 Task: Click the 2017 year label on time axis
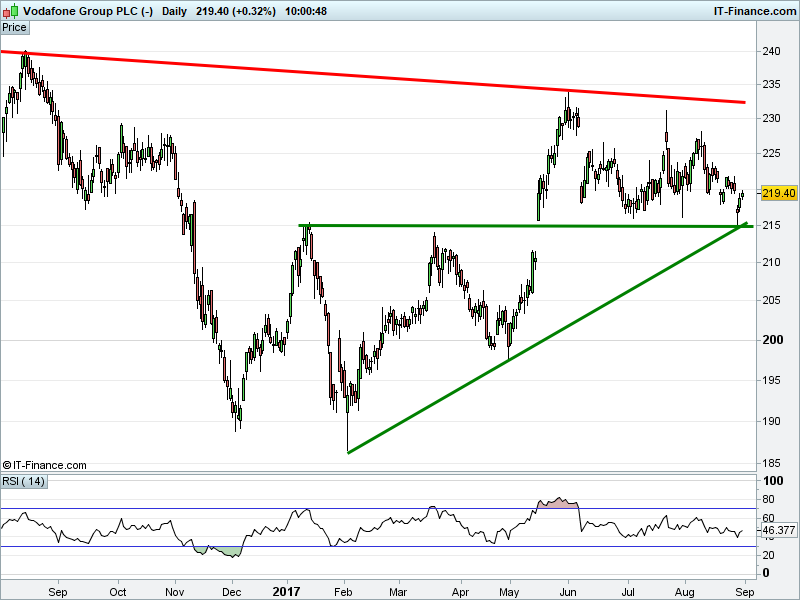(286, 592)
